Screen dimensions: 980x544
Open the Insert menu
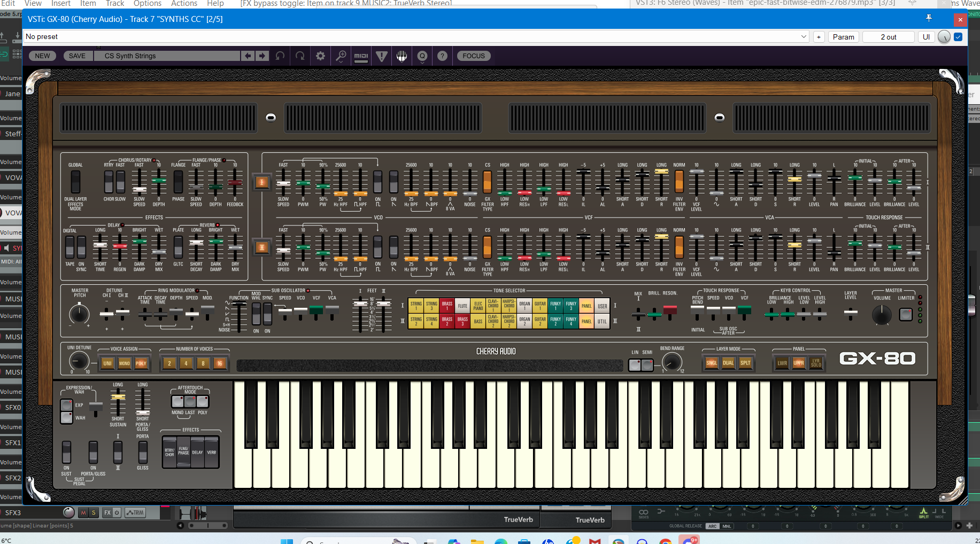pyautogui.click(x=60, y=3)
